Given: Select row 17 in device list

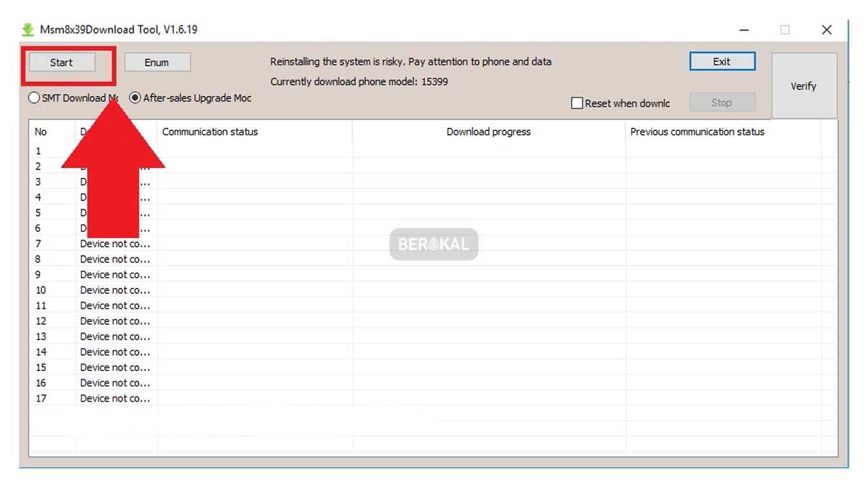Looking at the screenshot, I should click(x=115, y=398).
